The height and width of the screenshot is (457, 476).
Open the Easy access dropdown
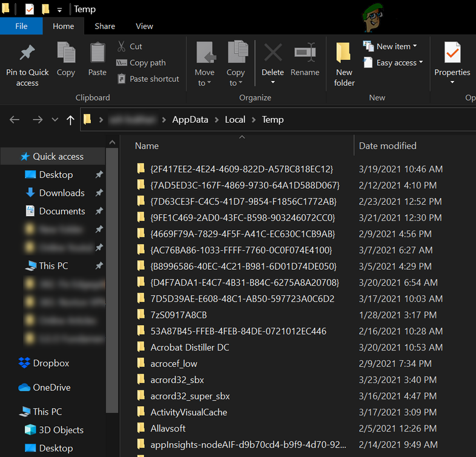click(397, 63)
